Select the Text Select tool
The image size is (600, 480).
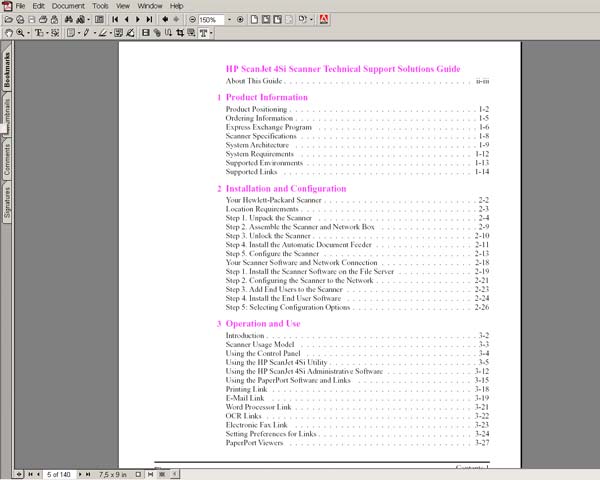click(x=39, y=33)
